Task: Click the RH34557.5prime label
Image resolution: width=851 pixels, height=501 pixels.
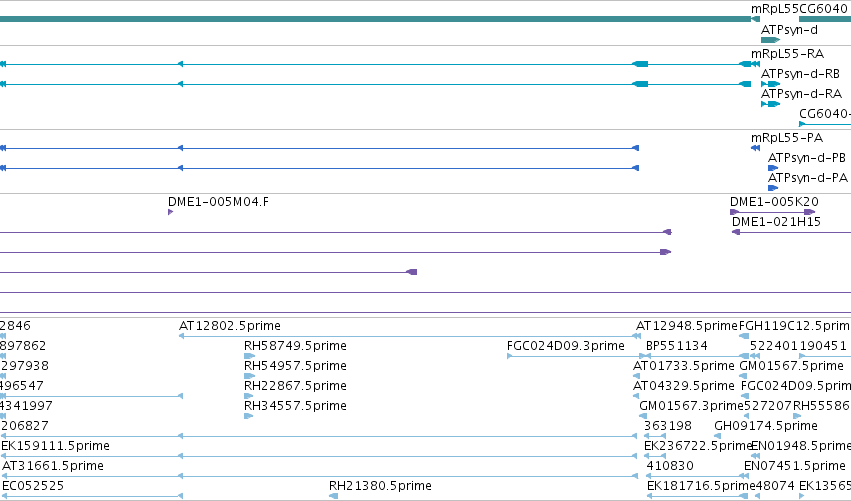Action: [x=295, y=406]
